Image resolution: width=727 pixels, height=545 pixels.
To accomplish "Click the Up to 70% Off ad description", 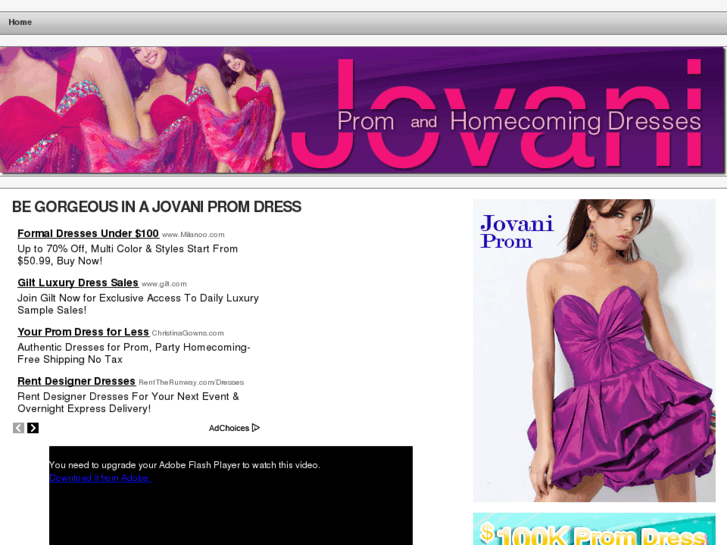I will (x=128, y=255).
